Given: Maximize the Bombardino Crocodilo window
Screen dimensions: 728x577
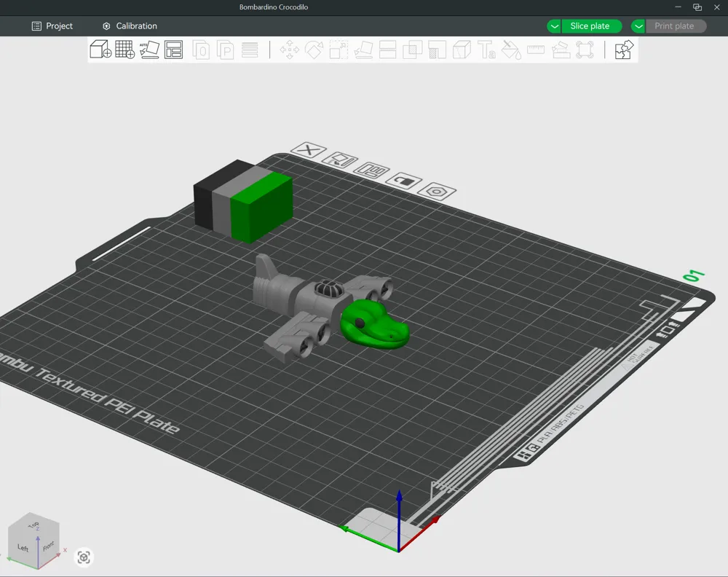Looking at the screenshot, I should [x=697, y=7].
